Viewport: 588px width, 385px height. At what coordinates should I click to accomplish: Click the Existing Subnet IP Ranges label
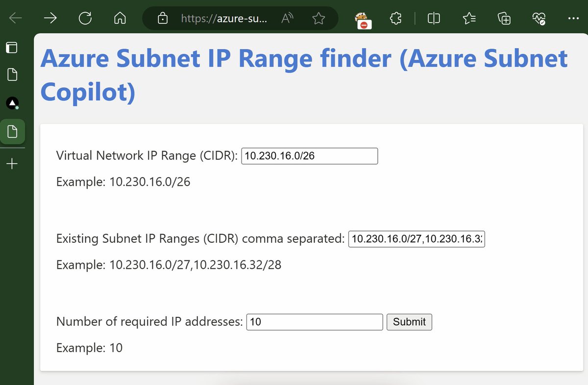pos(201,239)
